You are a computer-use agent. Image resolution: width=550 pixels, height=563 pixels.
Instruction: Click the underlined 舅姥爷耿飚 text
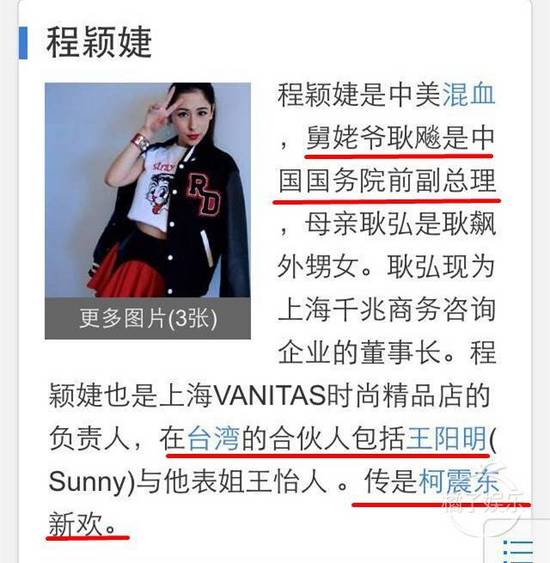click(x=373, y=138)
